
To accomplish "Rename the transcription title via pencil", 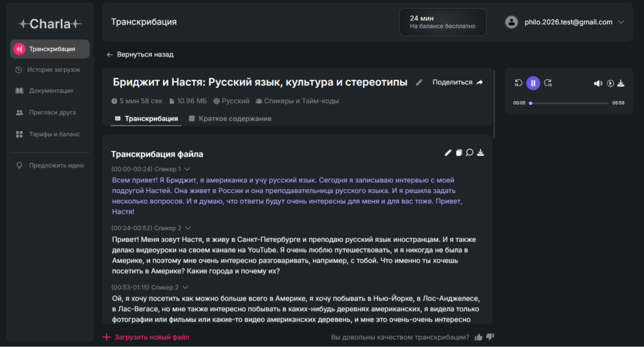I will coord(419,82).
